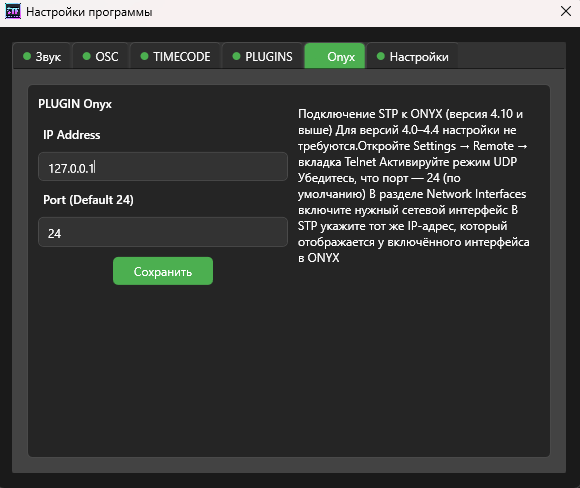The image size is (580, 488).
Task: Close the Настройки программы window
Action: pyautogui.click(x=566, y=11)
